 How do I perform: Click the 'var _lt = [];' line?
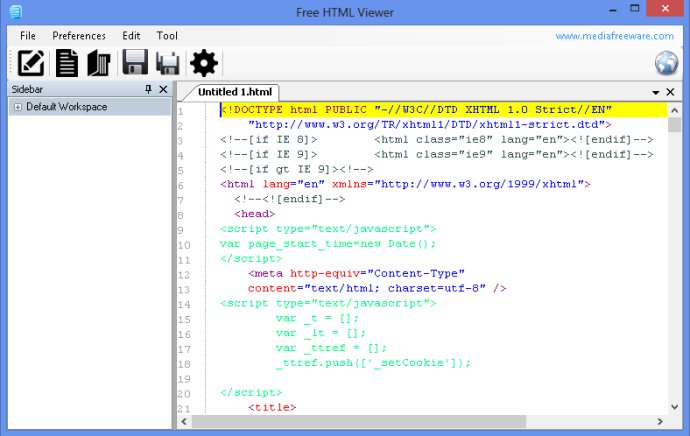(x=320, y=333)
